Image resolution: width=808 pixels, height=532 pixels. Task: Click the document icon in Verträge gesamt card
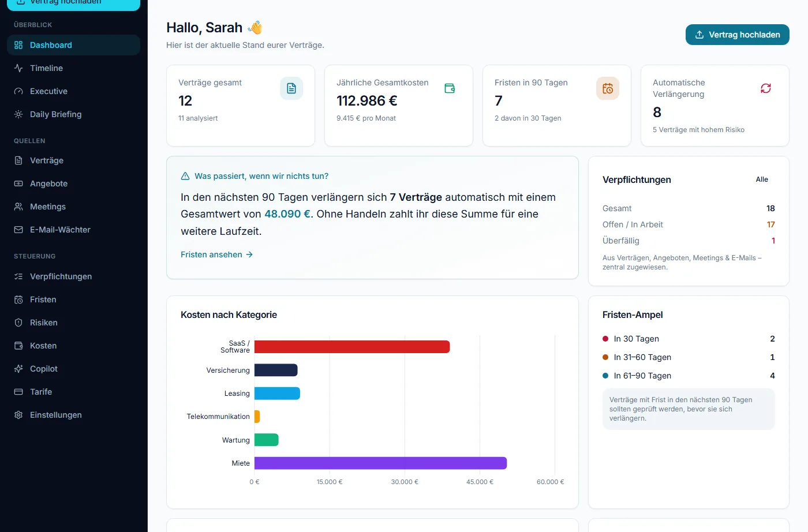[291, 88]
